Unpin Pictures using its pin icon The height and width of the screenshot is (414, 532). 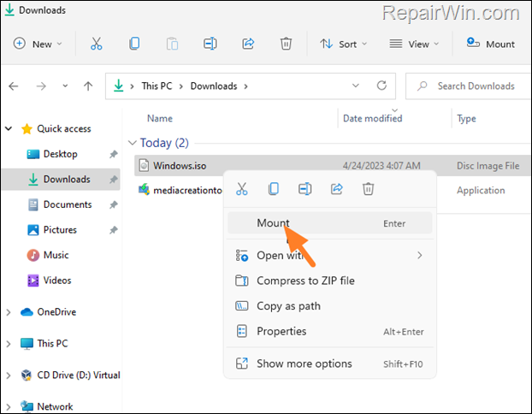pyautogui.click(x=113, y=230)
